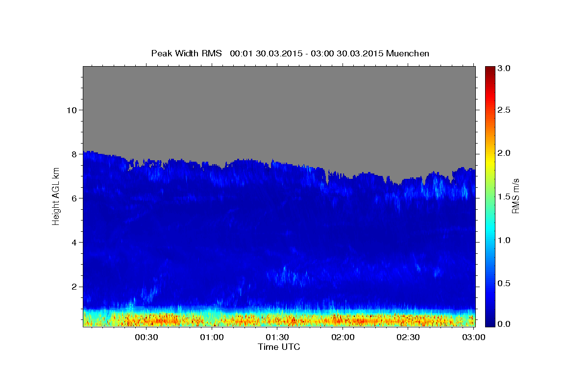Click the 00:30 time tick label

pos(147,338)
